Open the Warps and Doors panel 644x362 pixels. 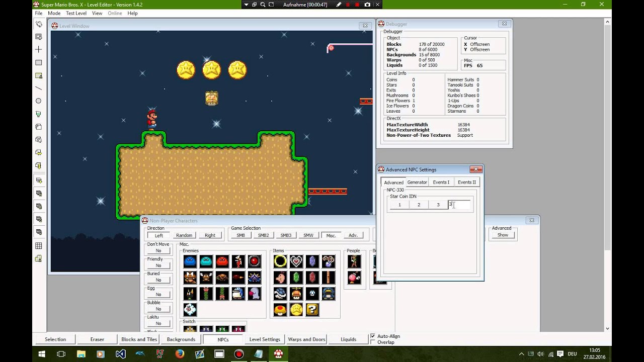pyautogui.click(x=306, y=339)
